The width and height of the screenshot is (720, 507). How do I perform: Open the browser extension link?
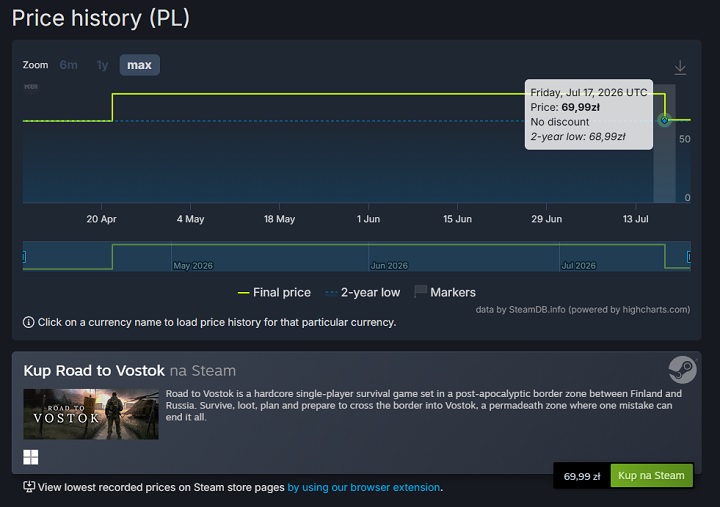pos(364,487)
